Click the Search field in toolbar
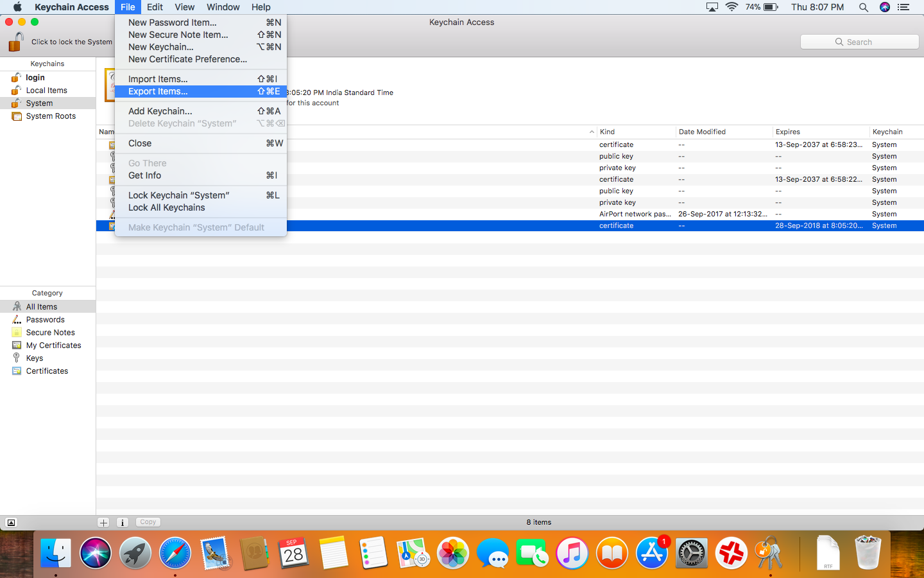Viewport: 924px width, 578px height. [x=860, y=42]
